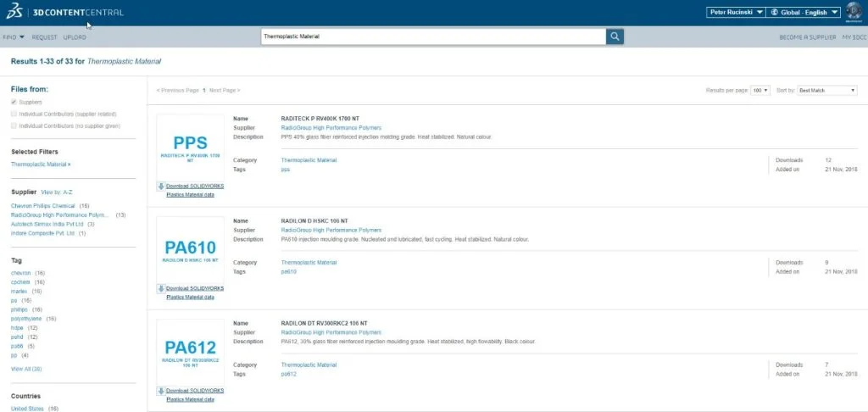Click the PA610 material thumbnail
The image size is (868, 412).
(x=190, y=250)
